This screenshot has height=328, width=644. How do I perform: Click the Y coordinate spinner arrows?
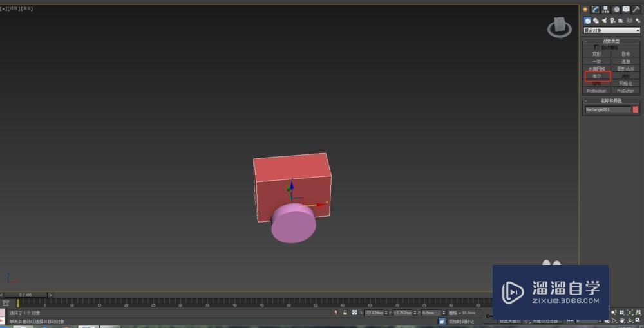[415, 313]
